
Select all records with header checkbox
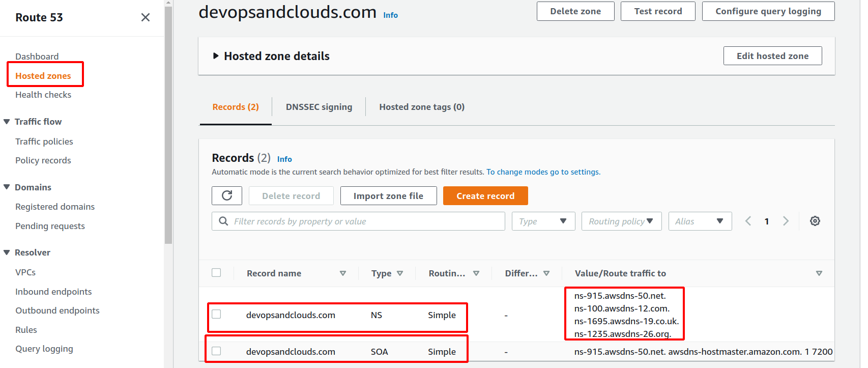tap(216, 273)
